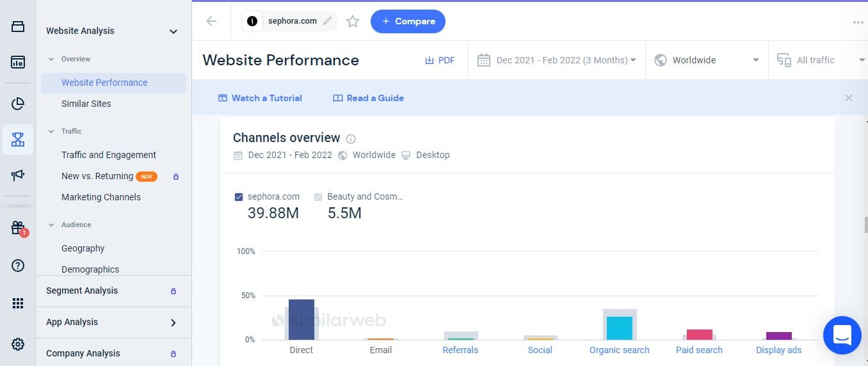Select Similar Sites in the sidebar

point(86,104)
